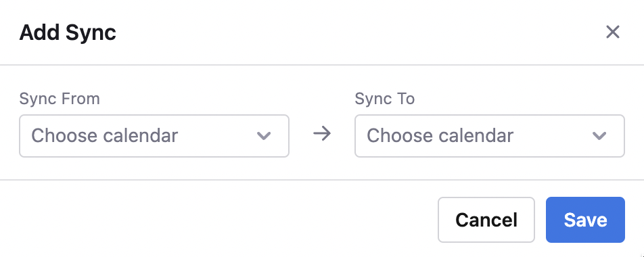Viewport: 644px width, 257px height.
Task: Click the chevron in Sync To field
Action: click(x=599, y=136)
